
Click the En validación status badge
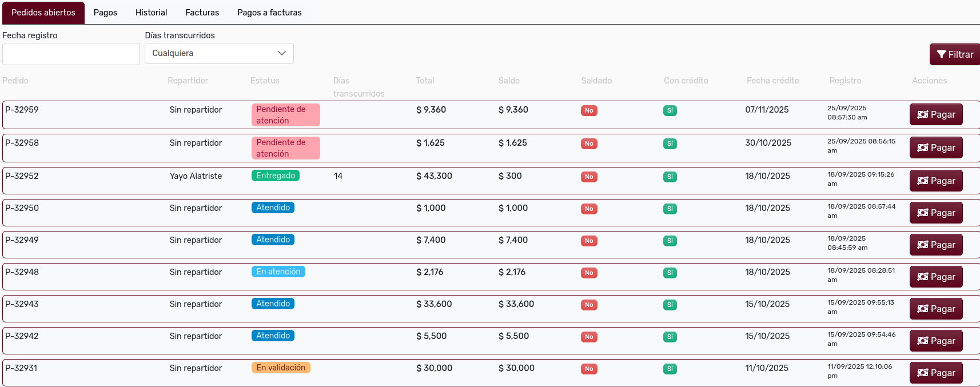[x=280, y=368]
